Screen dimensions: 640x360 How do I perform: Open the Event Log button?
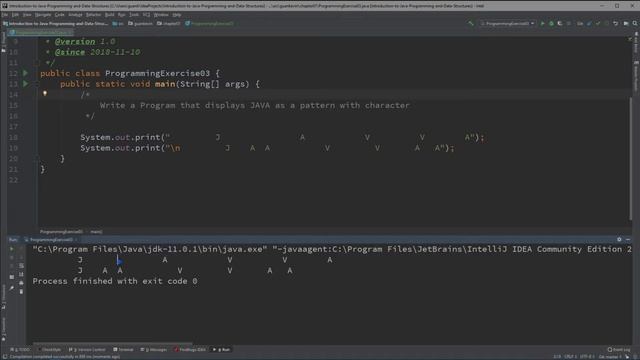tap(619, 350)
